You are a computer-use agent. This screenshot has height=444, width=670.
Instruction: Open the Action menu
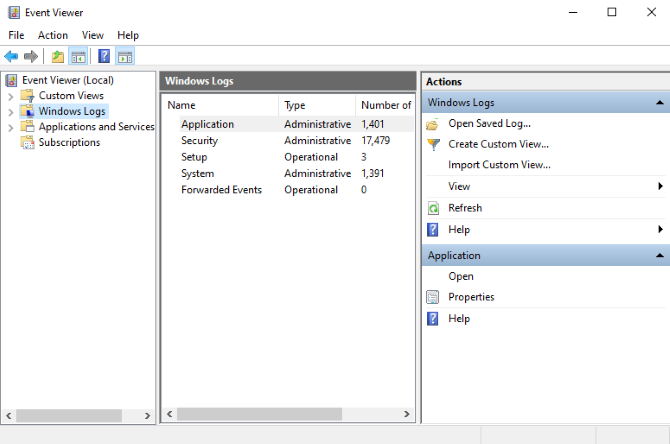53,35
